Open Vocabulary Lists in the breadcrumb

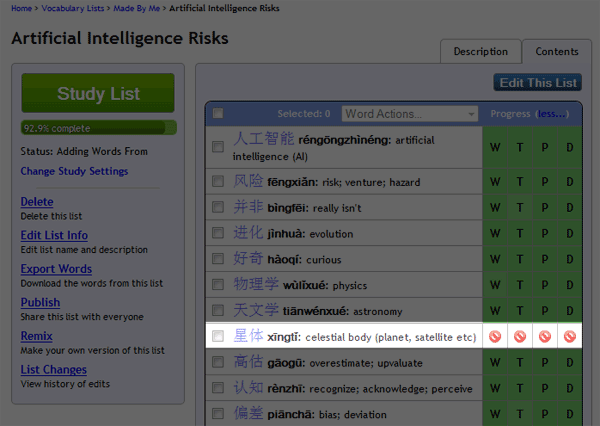click(71, 9)
